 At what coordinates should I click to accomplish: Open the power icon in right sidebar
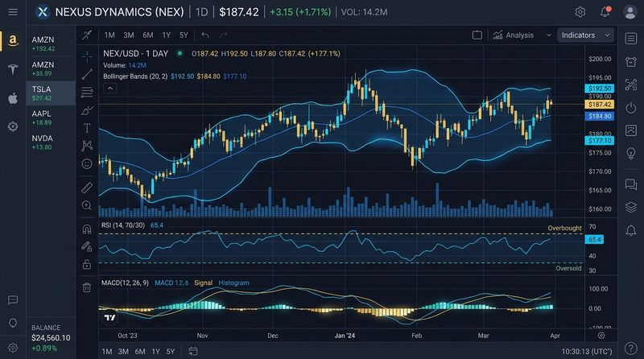pos(631,108)
